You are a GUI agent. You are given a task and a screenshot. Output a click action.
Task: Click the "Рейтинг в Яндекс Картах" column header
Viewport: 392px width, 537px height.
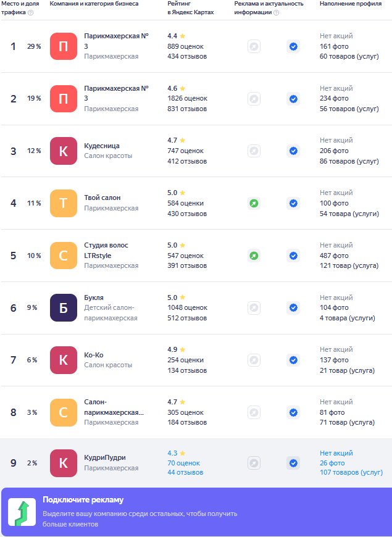point(191,8)
